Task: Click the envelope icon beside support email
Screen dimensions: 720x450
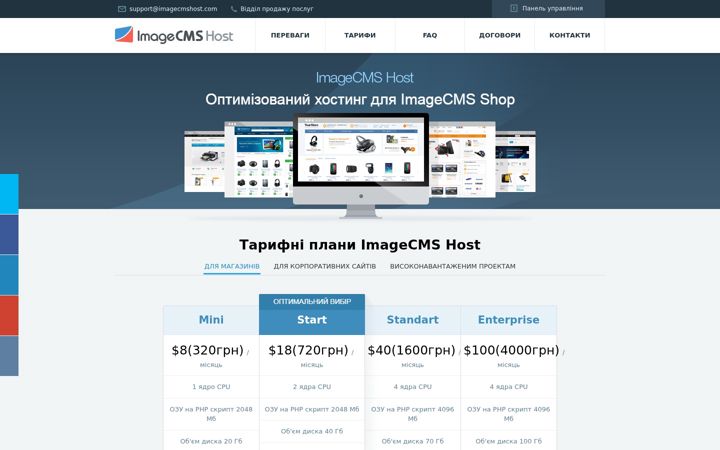Action: [122, 9]
